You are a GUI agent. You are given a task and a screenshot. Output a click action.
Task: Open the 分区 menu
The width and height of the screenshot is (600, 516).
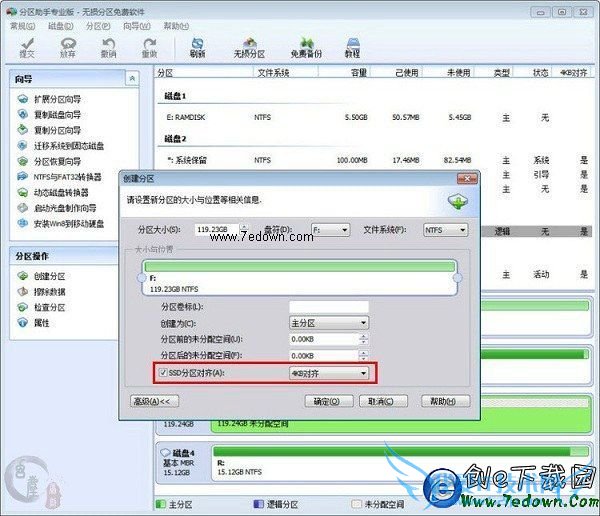tap(98, 26)
